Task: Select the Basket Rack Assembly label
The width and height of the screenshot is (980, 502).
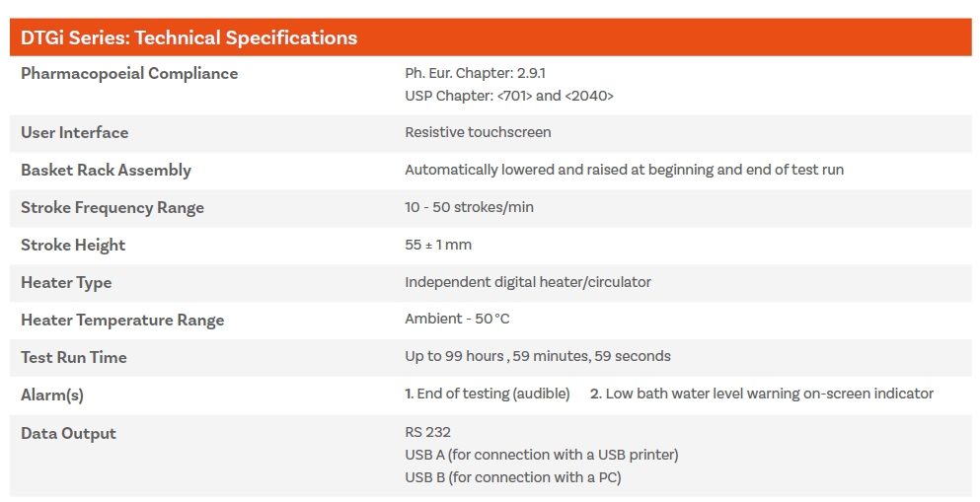Action: 106,171
